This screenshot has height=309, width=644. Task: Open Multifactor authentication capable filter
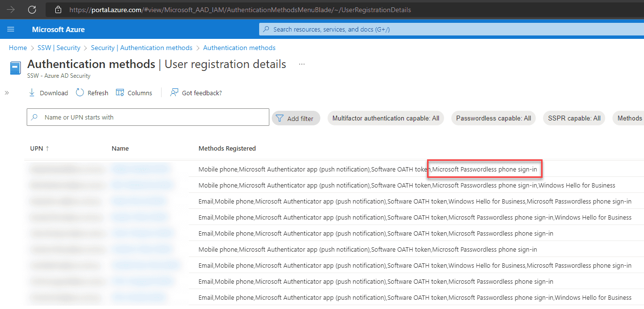pyautogui.click(x=385, y=118)
